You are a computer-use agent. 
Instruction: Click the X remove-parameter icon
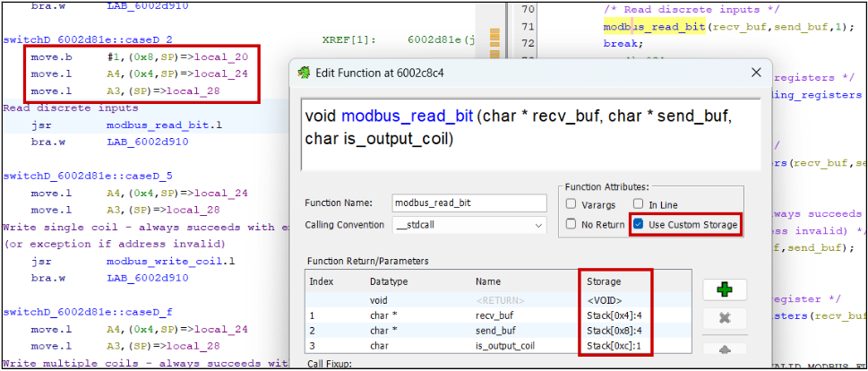pos(724,318)
